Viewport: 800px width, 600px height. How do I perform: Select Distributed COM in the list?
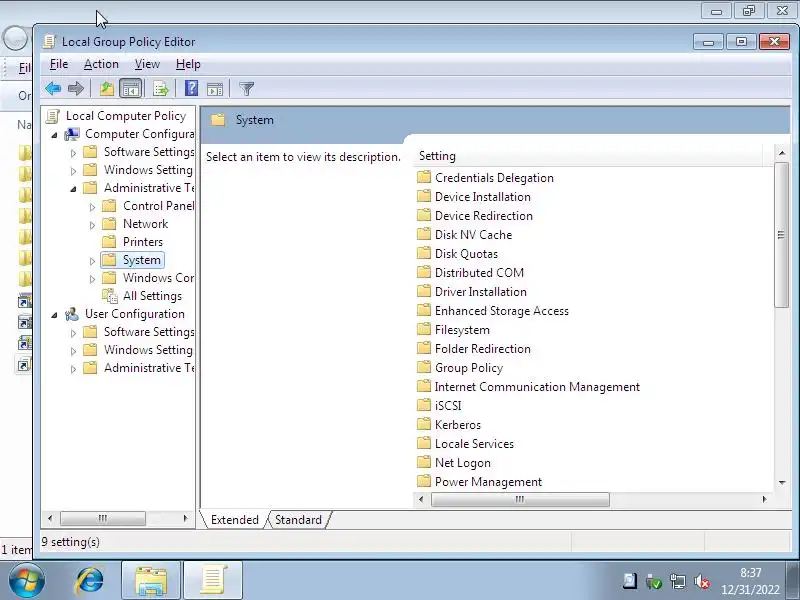pos(479,273)
